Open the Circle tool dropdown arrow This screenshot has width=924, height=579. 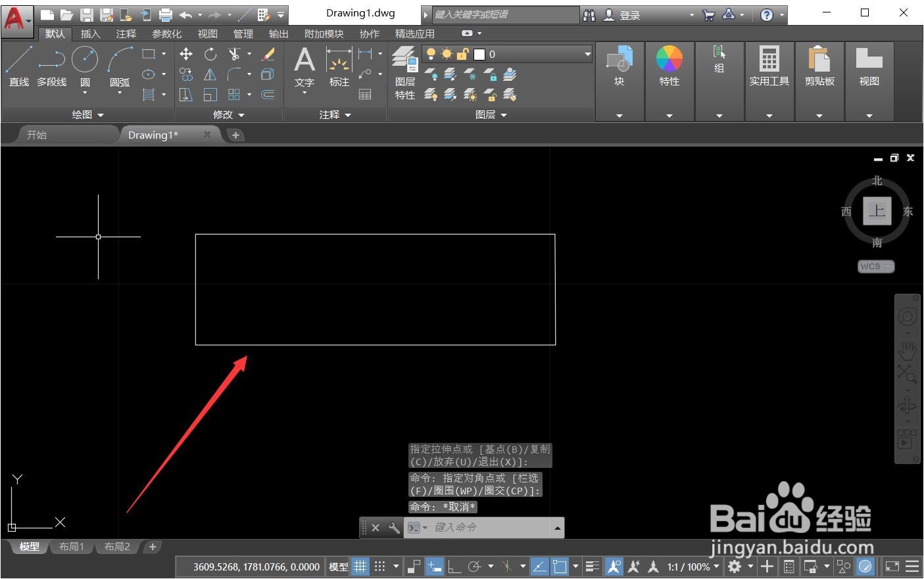(x=85, y=93)
